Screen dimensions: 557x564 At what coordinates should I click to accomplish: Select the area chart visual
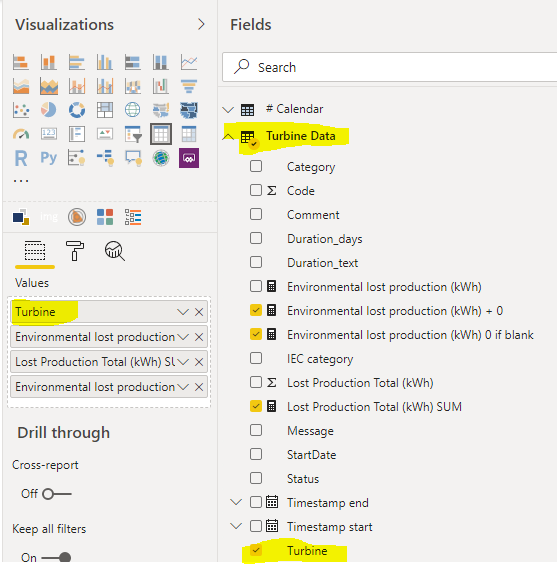[20, 86]
